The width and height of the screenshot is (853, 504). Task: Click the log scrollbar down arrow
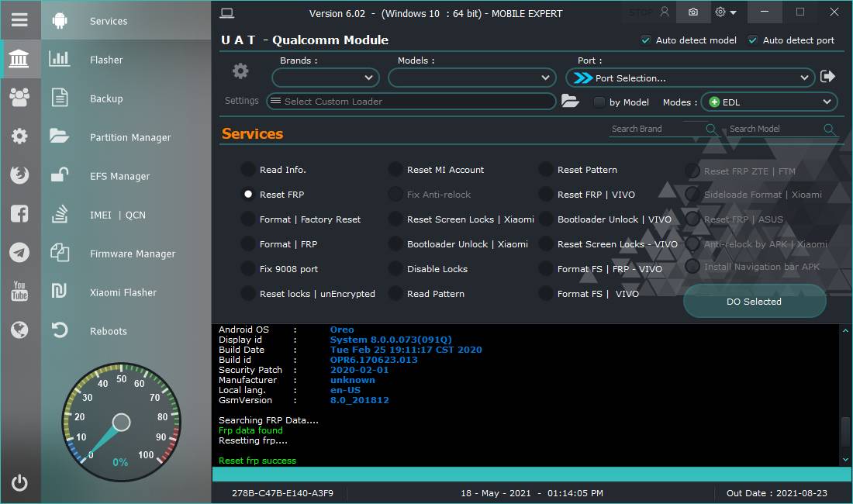(844, 460)
